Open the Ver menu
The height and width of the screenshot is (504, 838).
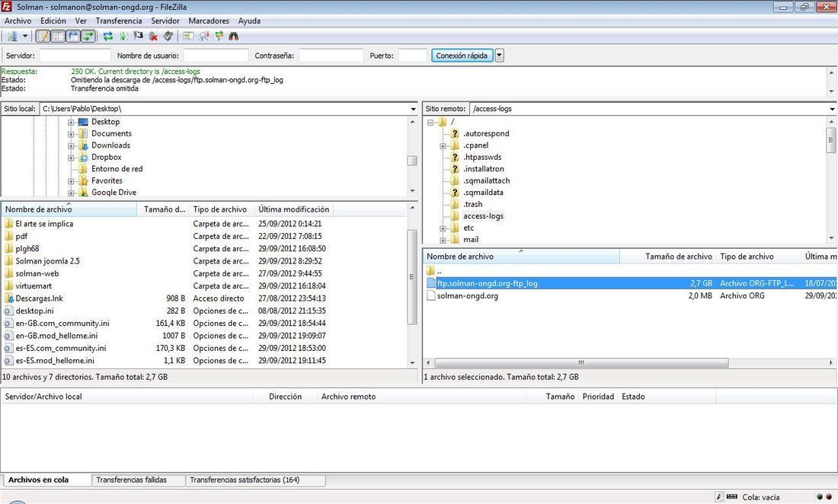(x=81, y=21)
